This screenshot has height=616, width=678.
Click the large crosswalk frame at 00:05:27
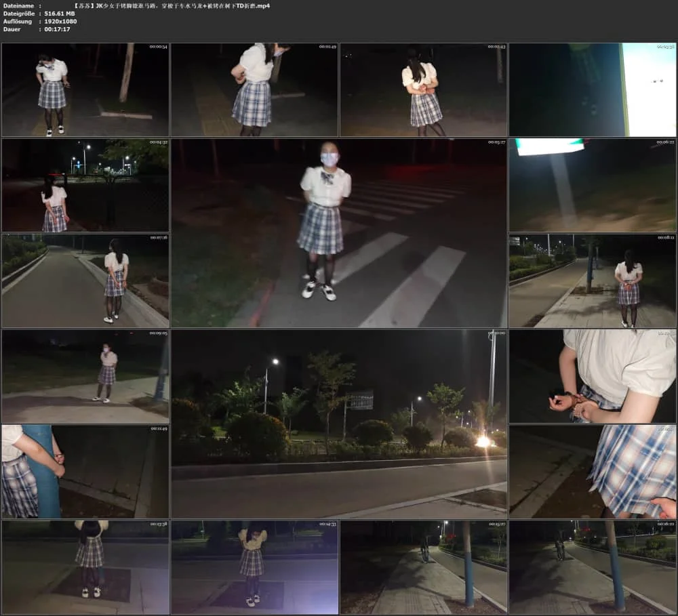(x=339, y=233)
